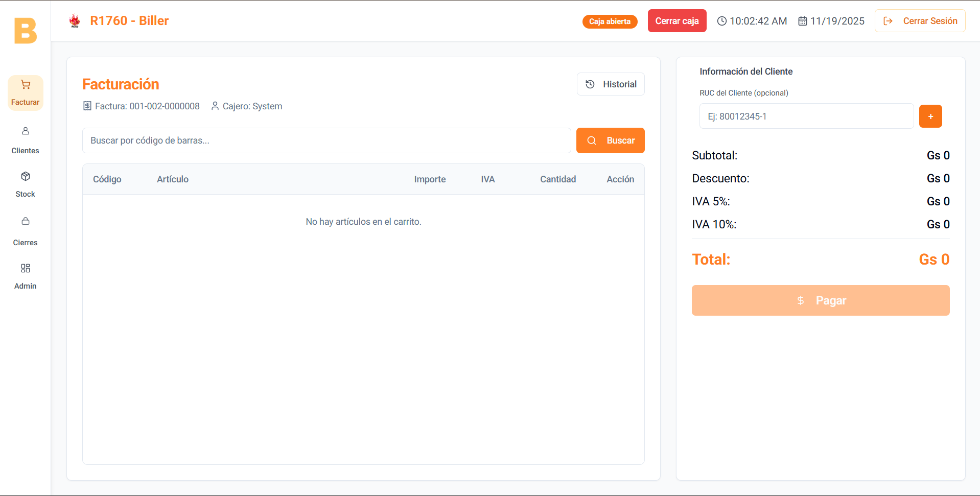Focus the RUC del Cliente field

click(x=806, y=116)
